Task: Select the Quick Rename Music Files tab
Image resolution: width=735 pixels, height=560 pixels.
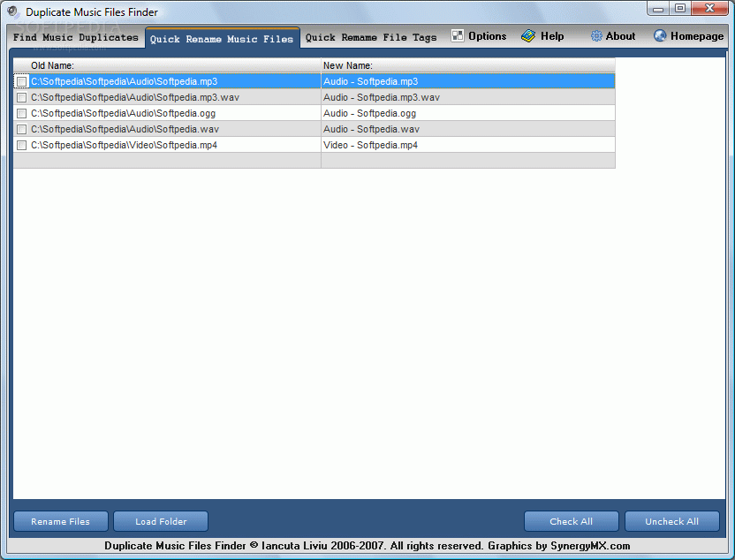Action: 222,39
